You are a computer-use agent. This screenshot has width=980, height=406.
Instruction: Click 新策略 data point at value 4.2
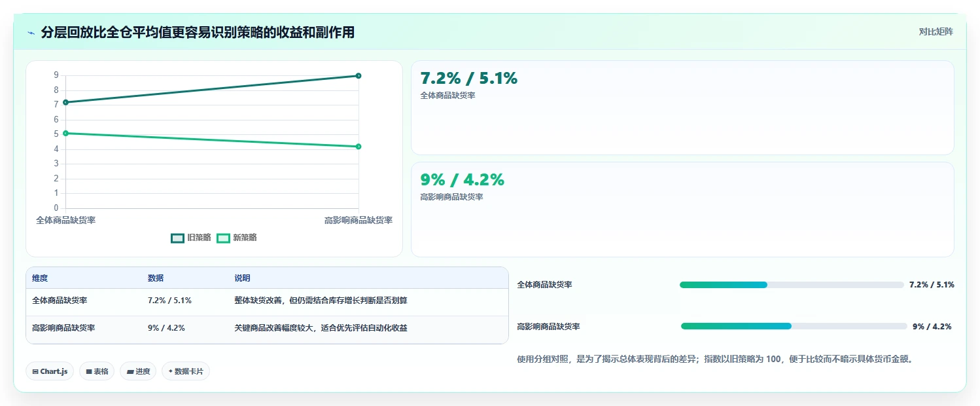click(x=359, y=146)
